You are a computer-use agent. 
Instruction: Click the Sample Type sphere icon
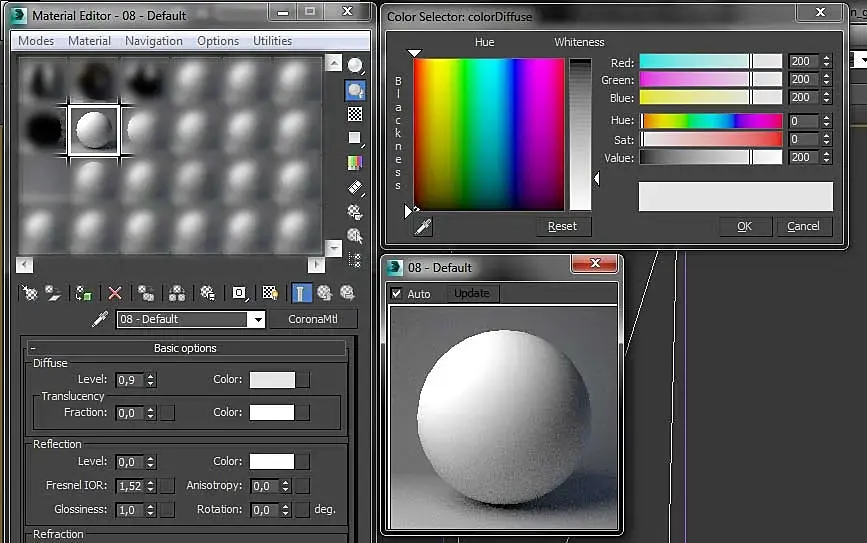[355, 66]
